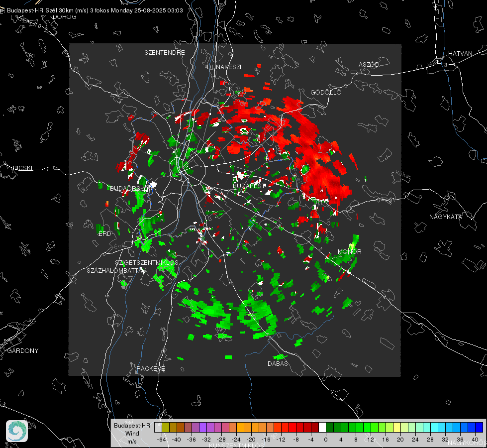Pick the pale yellow swatch above 20
This screenshot has height=448, width=487.
(x=397, y=427)
